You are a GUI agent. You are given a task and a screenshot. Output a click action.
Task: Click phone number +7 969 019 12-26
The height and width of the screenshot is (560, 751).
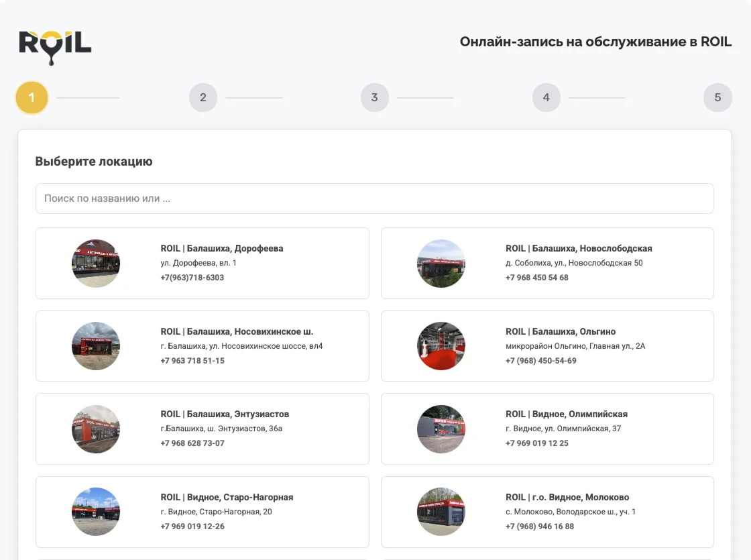coord(192,526)
